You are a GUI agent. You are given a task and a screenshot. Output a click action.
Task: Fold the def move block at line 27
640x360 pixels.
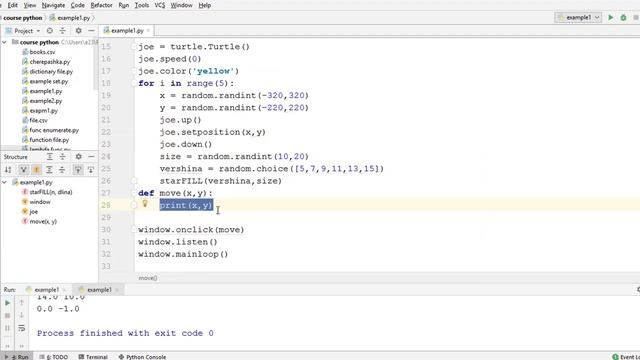[x=134, y=193]
